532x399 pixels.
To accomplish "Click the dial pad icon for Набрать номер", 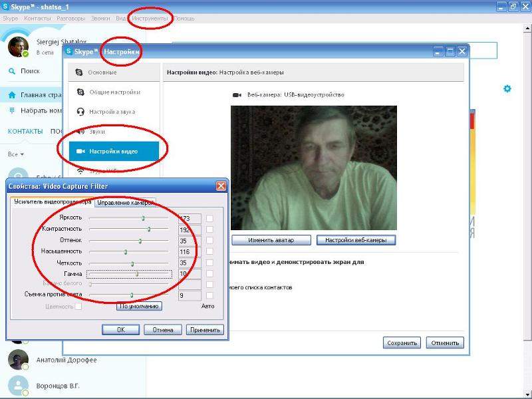I will coord(12,110).
